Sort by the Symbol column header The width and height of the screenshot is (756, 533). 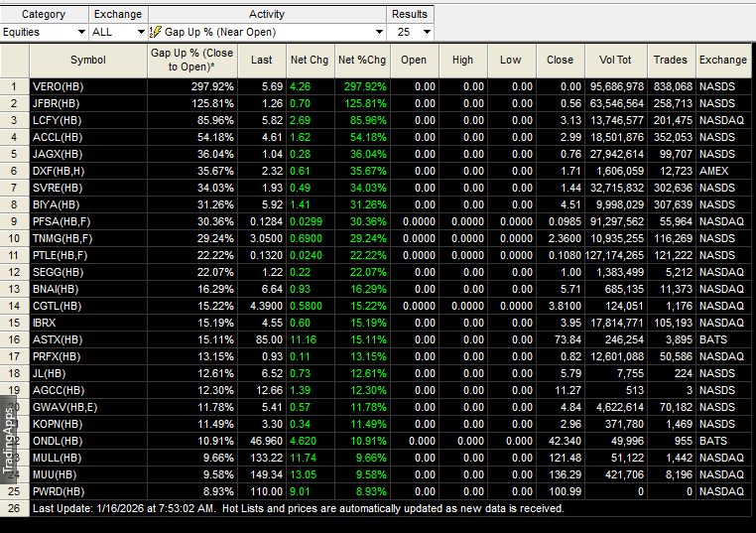pyautogui.click(x=88, y=61)
